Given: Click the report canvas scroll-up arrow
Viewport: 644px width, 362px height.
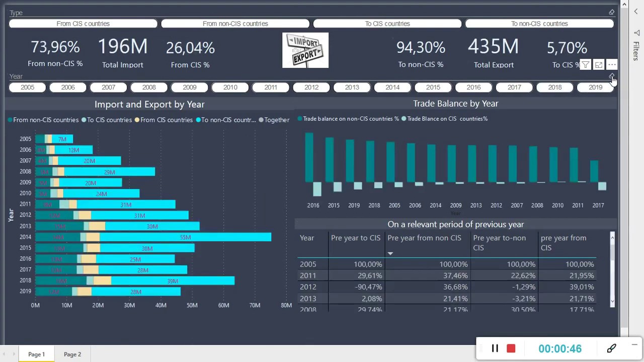Looking at the screenshot, I should click(624, 5).
